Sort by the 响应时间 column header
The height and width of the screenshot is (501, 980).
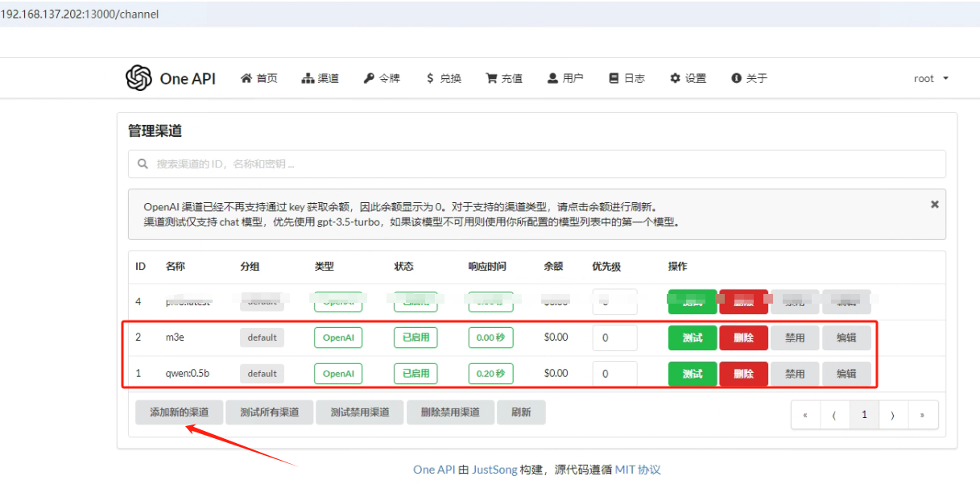coord(488,267)
